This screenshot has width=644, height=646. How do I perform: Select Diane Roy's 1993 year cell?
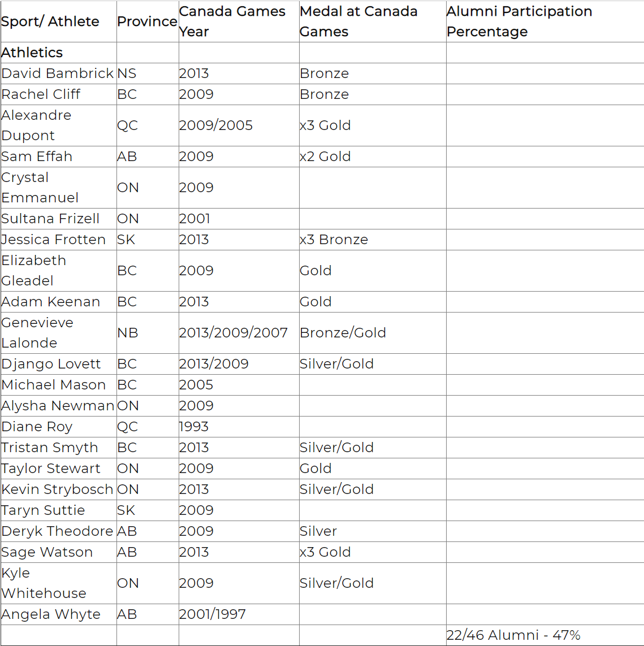pos(194,427)
